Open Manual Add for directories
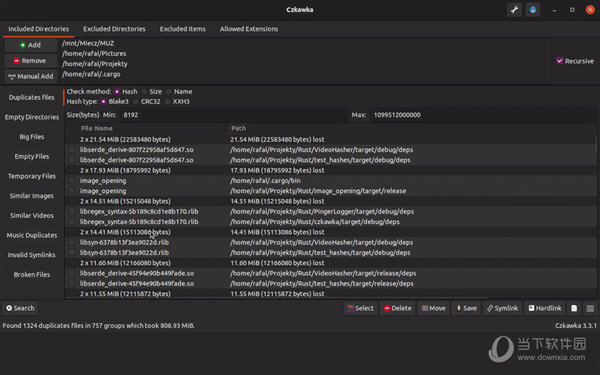This screenshot has height=375, width=600. point(30,77)
